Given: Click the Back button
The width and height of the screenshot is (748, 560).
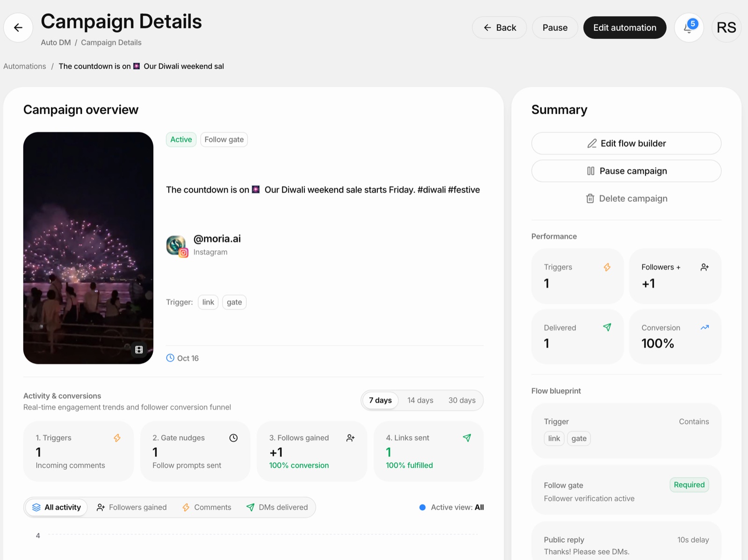Looking at the screenshot, I should pos(499,28).
